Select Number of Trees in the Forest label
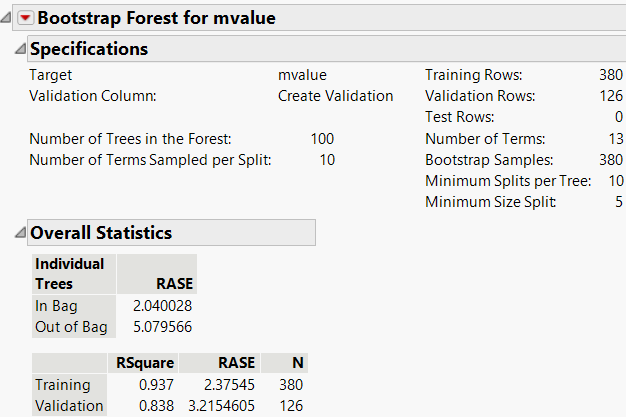626x417 pixels. point(130,139)
